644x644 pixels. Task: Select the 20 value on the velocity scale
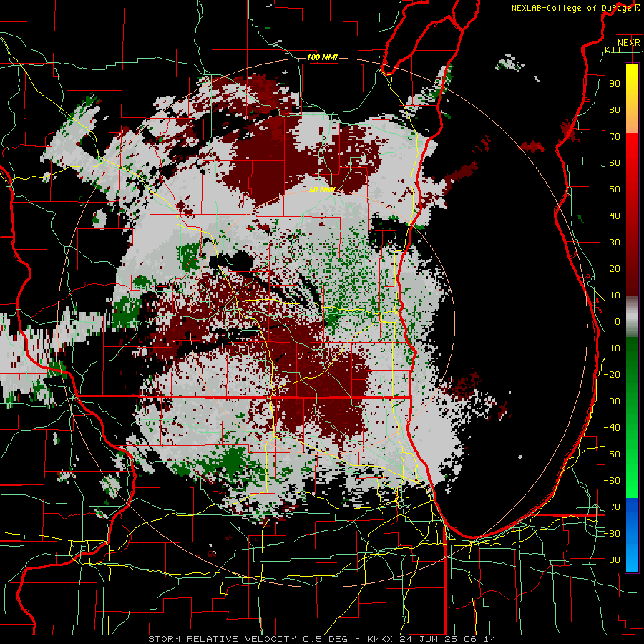(x=615, y=268)
